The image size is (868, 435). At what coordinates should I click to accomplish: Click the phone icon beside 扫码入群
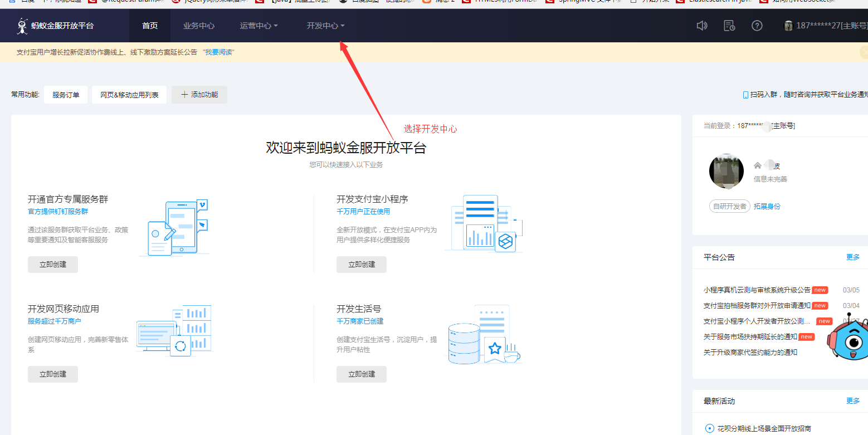point(746,95)
